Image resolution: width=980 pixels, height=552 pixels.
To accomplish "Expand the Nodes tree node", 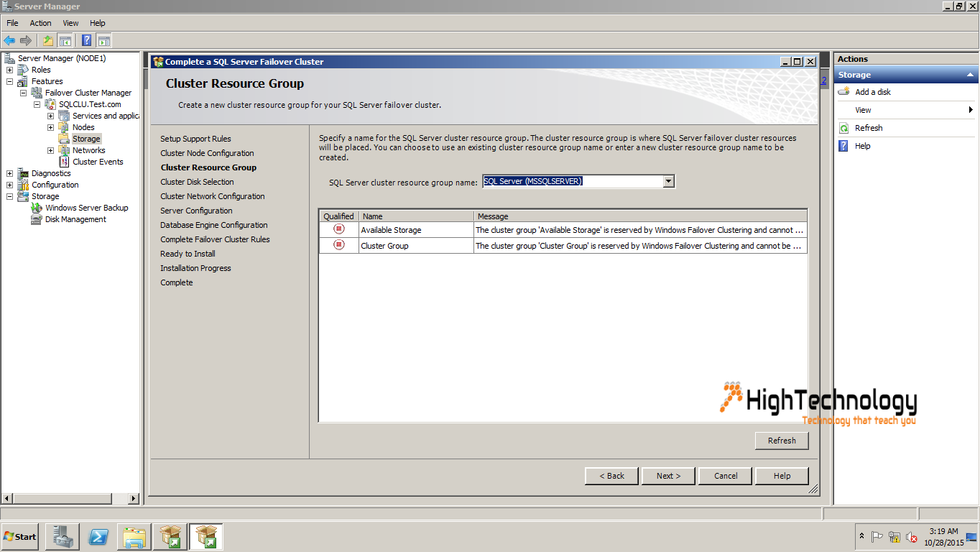I will tap(50, 127).
